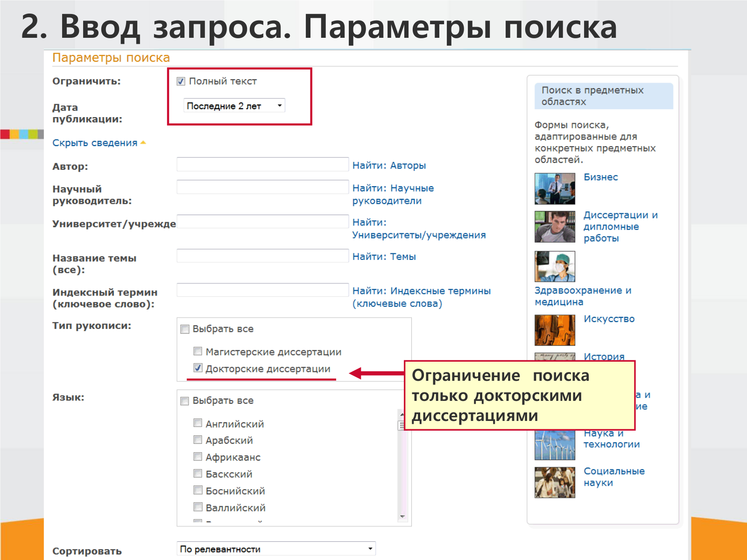Click the language list scroll down arrow
The height and width of the screenshot is (560, 747).
click(x=402, y=517)
